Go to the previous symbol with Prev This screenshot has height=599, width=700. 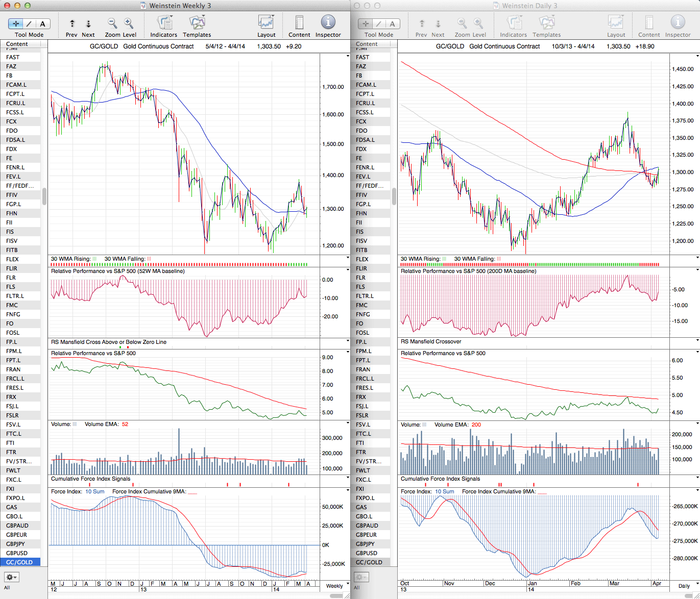(x=72, y=24)
